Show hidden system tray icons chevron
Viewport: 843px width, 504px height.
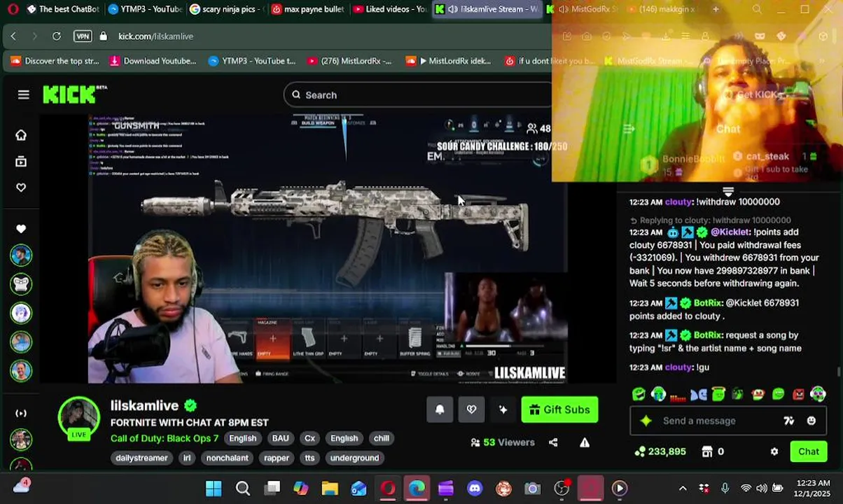683,489
